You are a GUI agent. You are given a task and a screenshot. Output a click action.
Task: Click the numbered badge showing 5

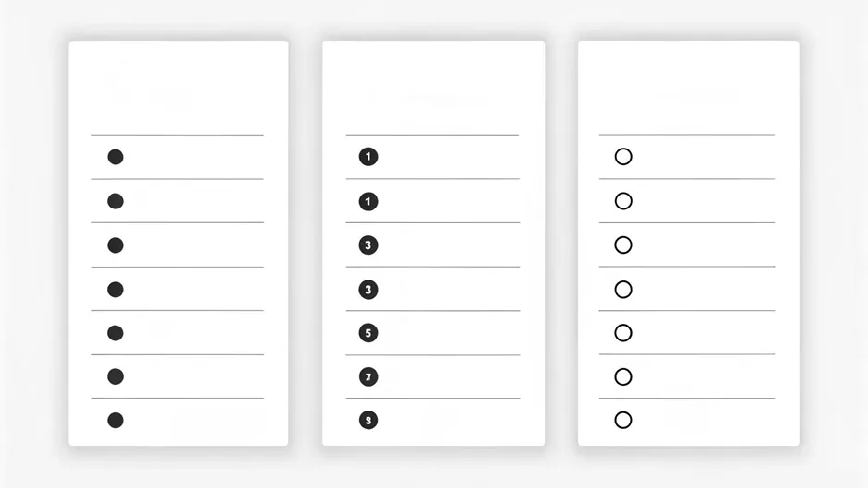click(368, 333)
